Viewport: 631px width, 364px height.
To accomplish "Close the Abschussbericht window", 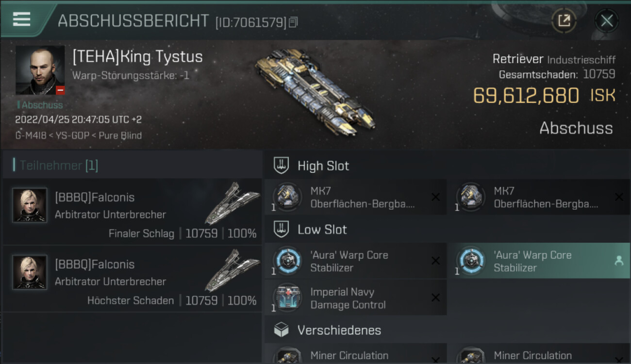I will pyautogui.click(x=606, y=21).
